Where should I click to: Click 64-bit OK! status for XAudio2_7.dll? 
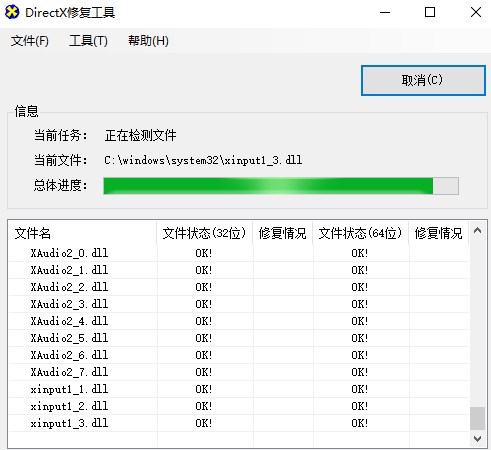(360, 372)
